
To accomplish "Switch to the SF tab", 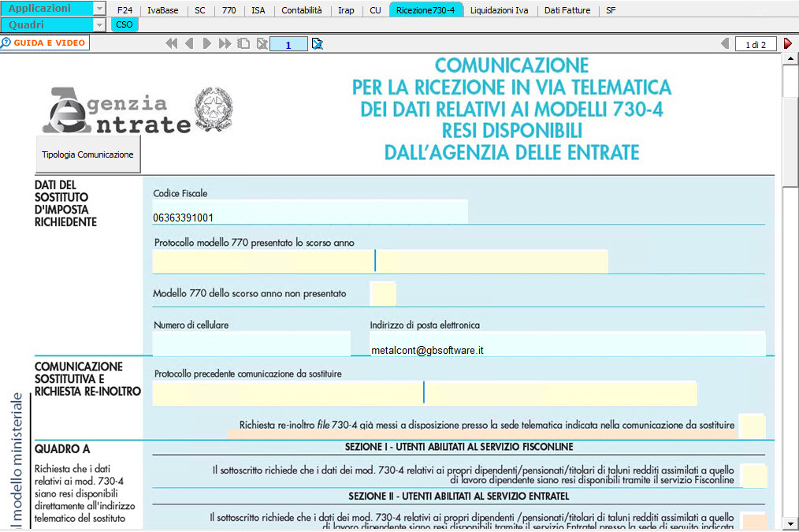I will coord(611,10).
